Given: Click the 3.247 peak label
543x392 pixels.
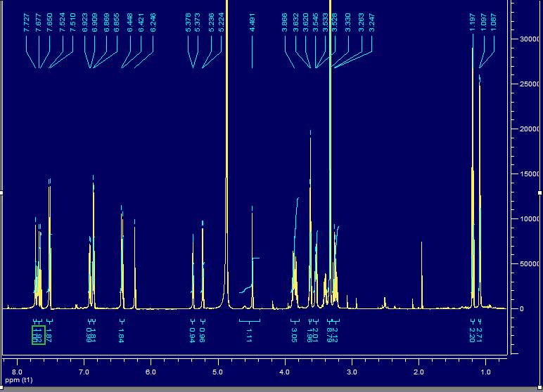Looking at the screenshot, I should coord(371,23).
